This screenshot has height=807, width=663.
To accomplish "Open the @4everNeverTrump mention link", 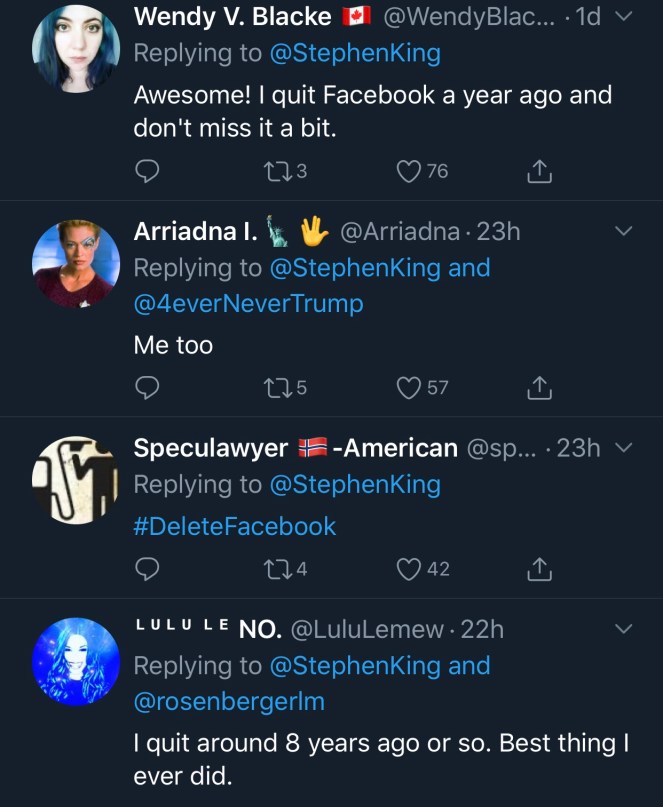I will pyautogui.click(x=248, y=303).
